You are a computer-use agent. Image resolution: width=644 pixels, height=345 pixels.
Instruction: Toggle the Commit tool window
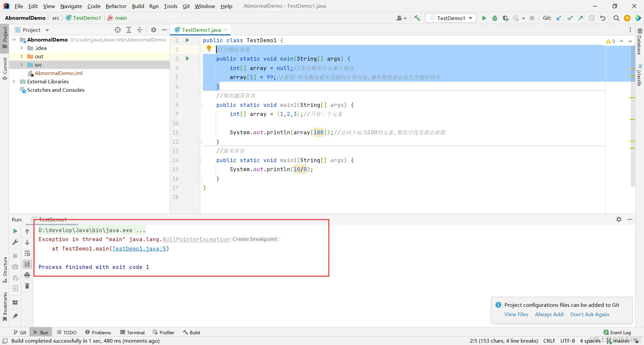point(5,69)
